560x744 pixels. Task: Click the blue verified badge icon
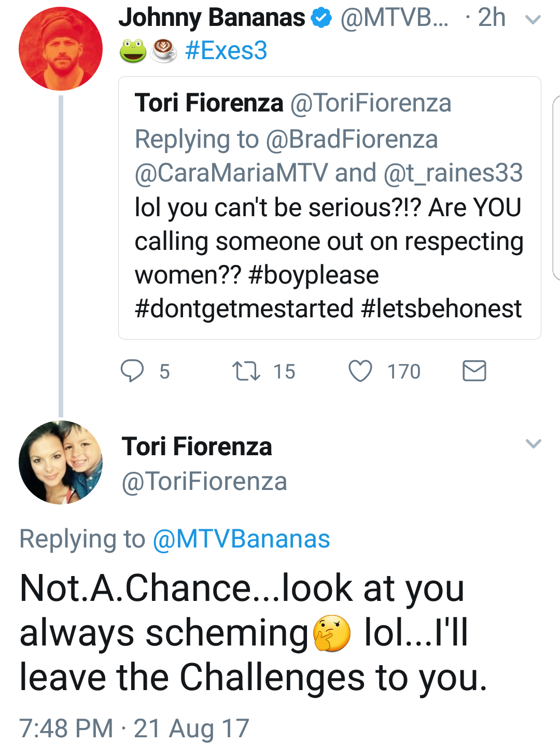321,19
